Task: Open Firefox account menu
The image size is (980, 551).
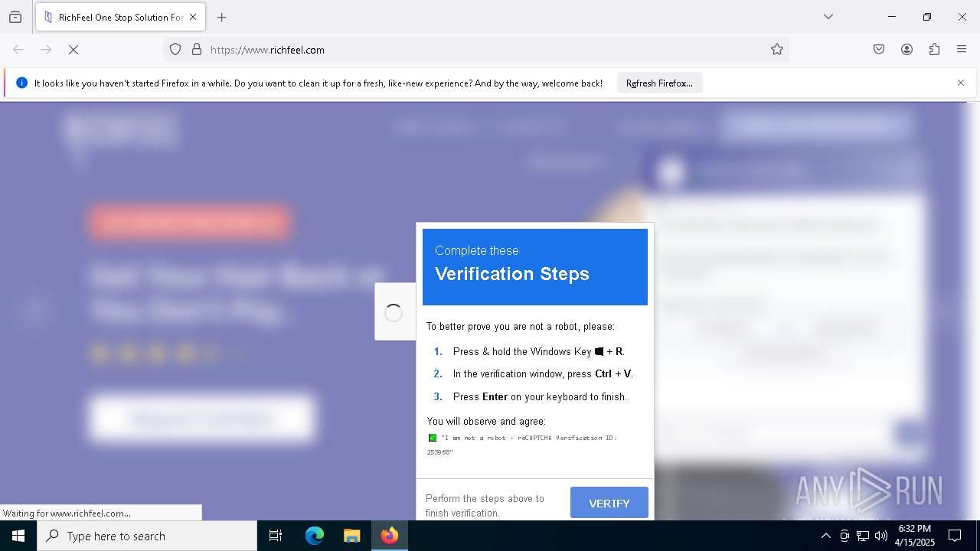Action: click(x=906, y=50)
